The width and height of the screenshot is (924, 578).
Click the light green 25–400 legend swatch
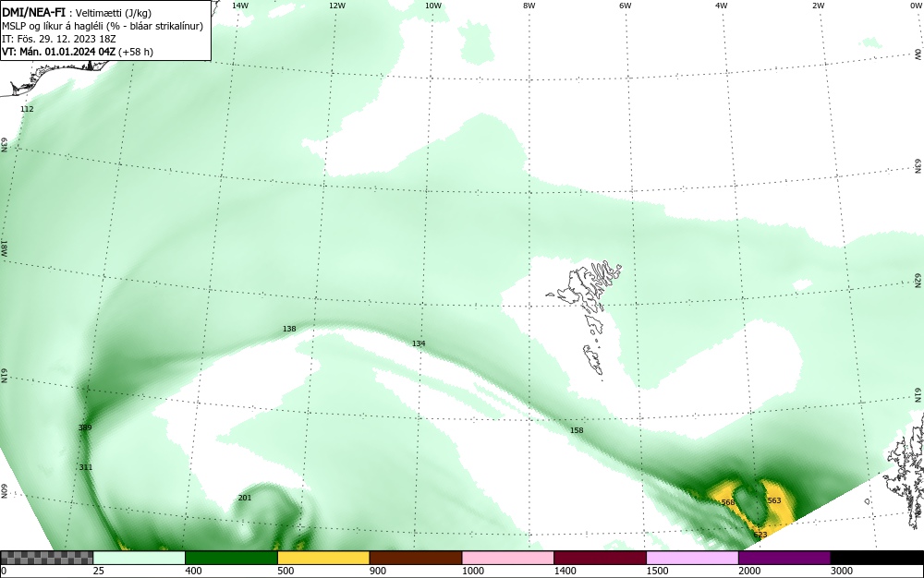pyautogui.click(x=140, y=558)
